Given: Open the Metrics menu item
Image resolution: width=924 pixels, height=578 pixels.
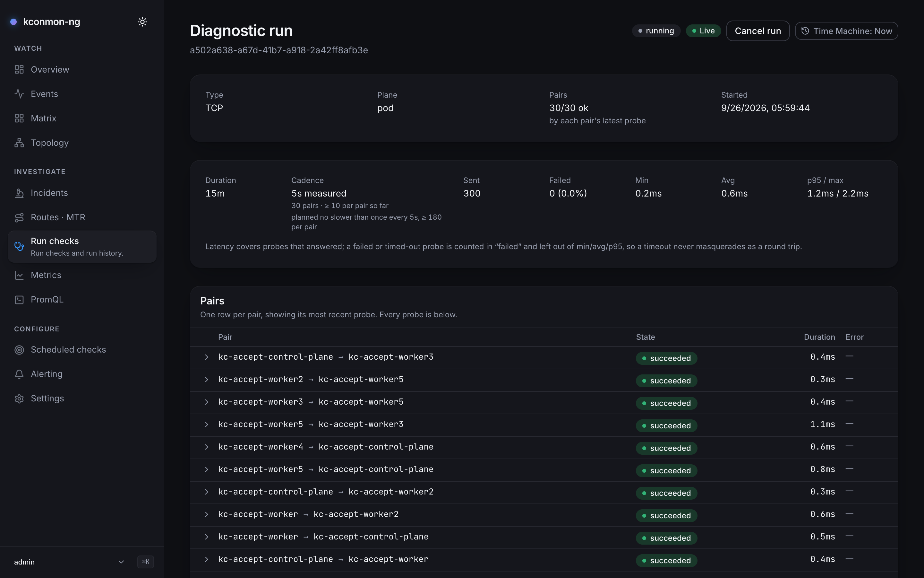Looking at the screenshot, I should [x=82, y=275].
